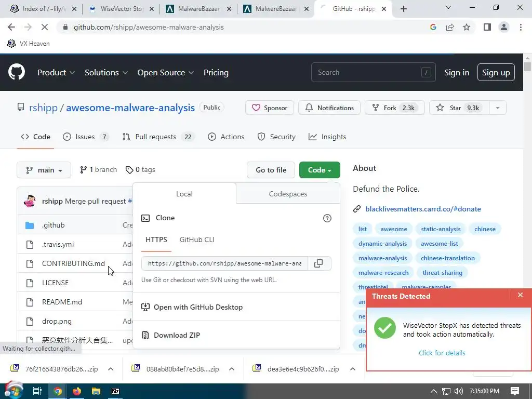This screenshot has height=399, width=532.
Task: Click the browser address bar URL
Action: 149,27
